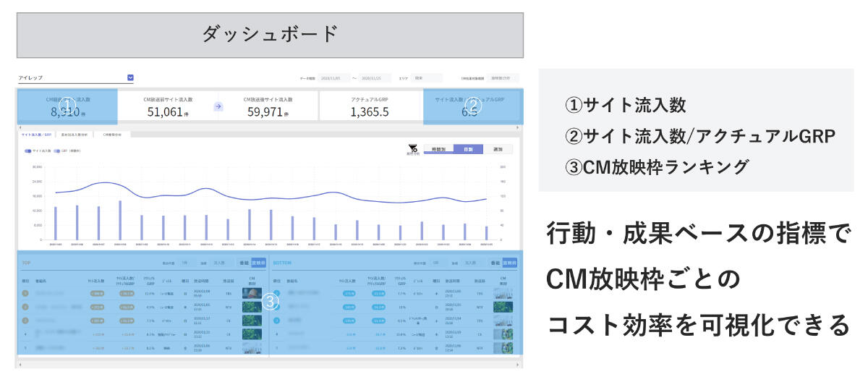Open the エリア area selector
The width and height of the screenshot is (868, 377).
click(428, 77)
